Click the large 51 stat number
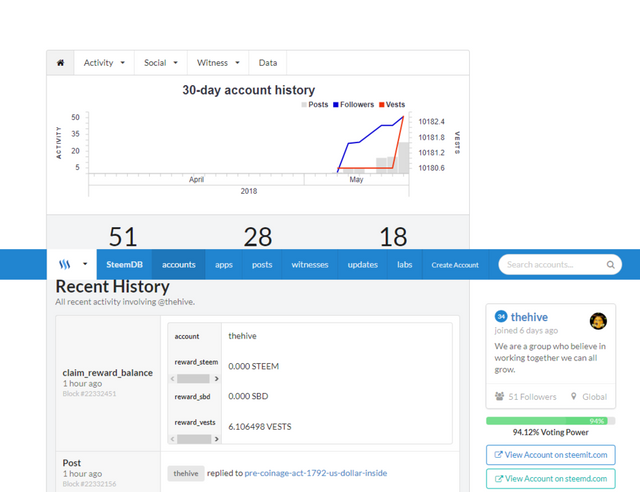Screen dimensions: 640x492 click(x=123, y=237)
